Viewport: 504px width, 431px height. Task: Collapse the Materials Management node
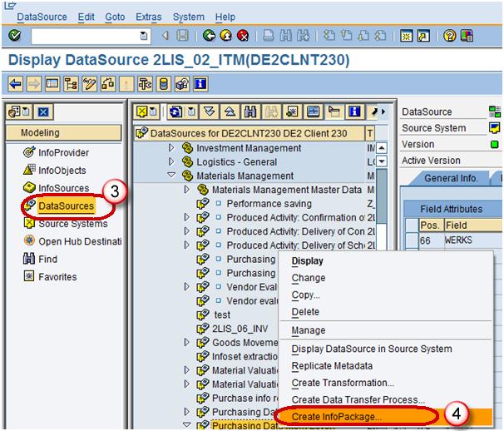tap(172, 176)
